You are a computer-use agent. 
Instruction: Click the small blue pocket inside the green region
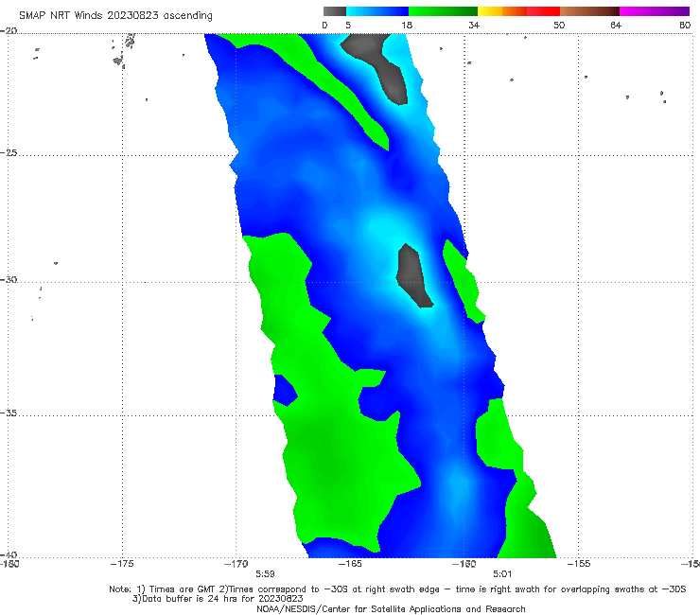tap(285, 390)
